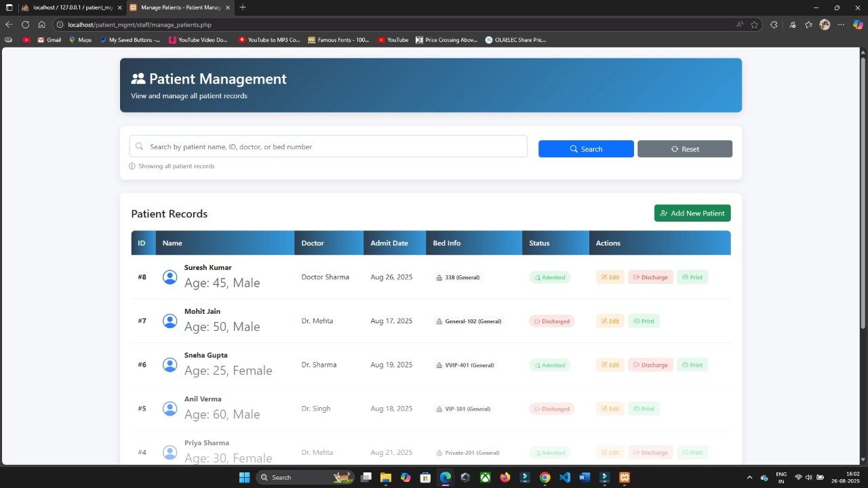
Task: Expand the system tray hidden icons chevron
Action: [749, 477]
